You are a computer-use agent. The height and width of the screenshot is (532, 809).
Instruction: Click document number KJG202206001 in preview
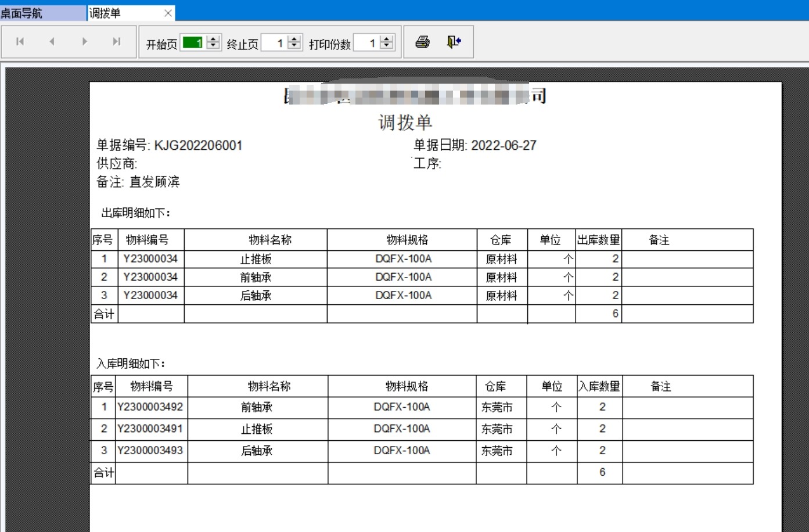(198, 145)
